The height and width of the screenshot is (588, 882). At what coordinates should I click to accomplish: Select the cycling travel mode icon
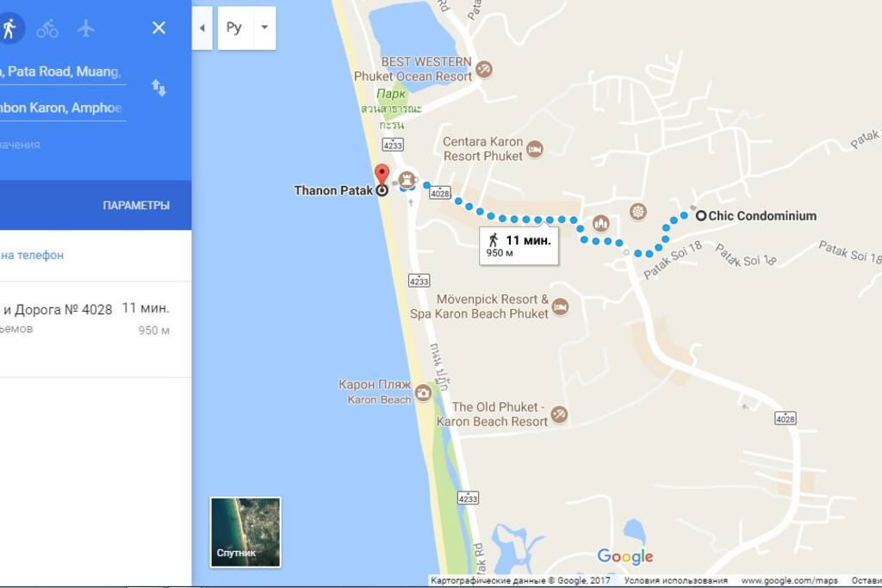pos(47,28)
